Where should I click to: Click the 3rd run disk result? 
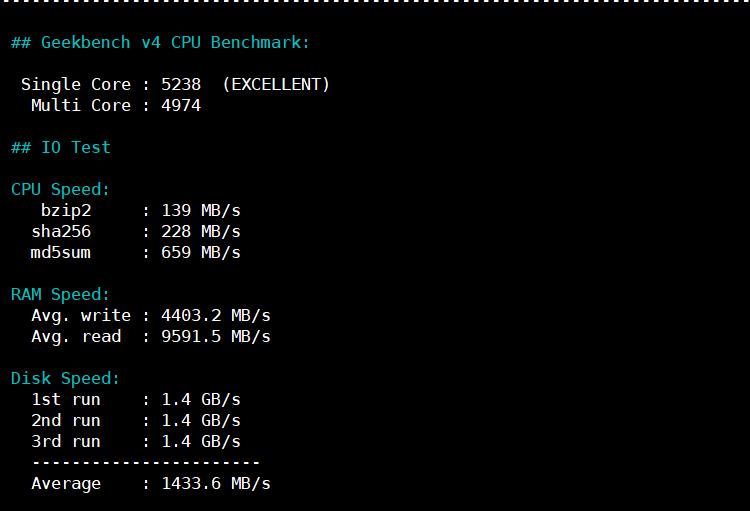tap(201, 441)
